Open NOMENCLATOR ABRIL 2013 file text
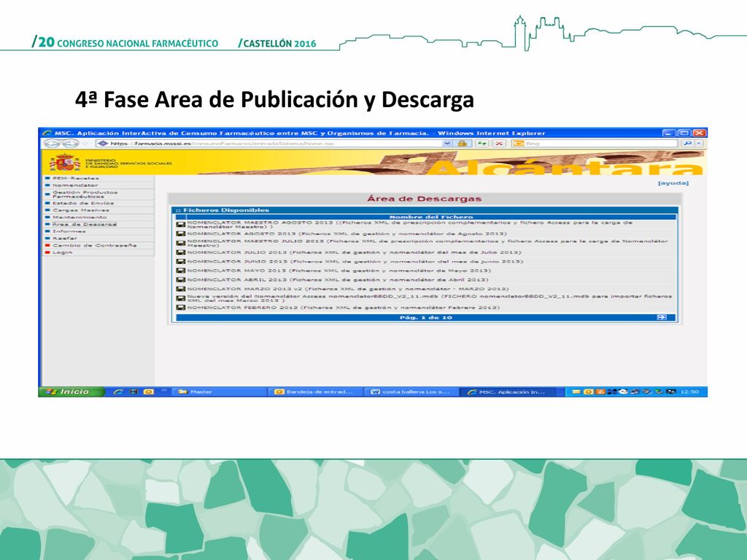747x560 pixels. pos(338,280)
